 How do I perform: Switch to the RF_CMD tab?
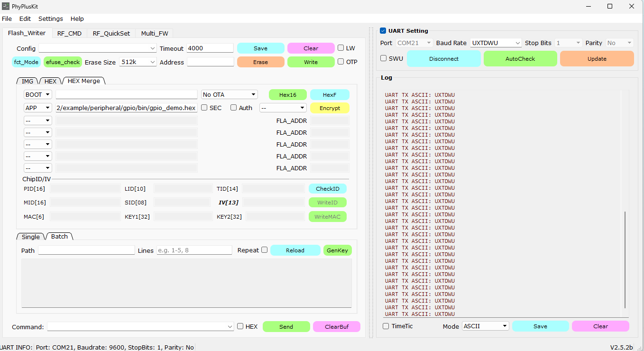click(x=69, y=34)
